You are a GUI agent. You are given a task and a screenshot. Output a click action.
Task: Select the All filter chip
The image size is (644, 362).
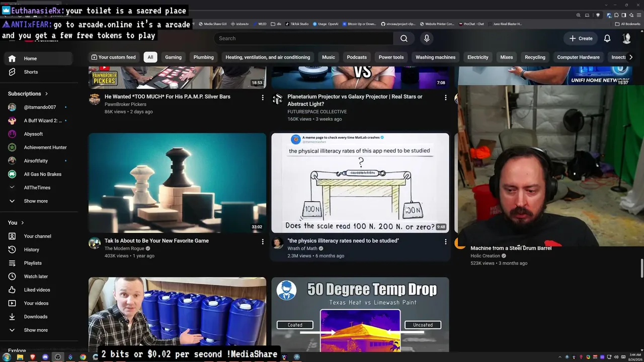(x=150, y=57)
